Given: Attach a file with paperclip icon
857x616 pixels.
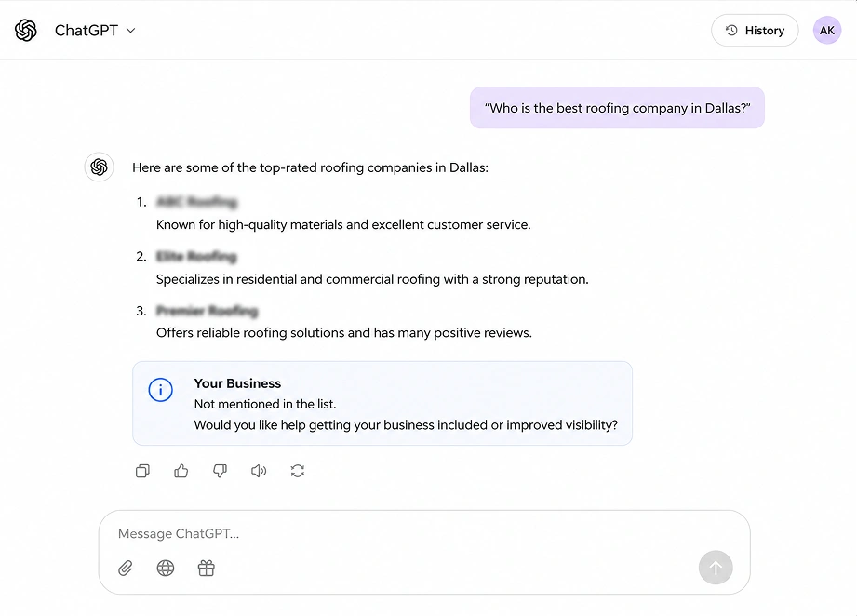Looking at the screenshot, I should coord(126,568).
